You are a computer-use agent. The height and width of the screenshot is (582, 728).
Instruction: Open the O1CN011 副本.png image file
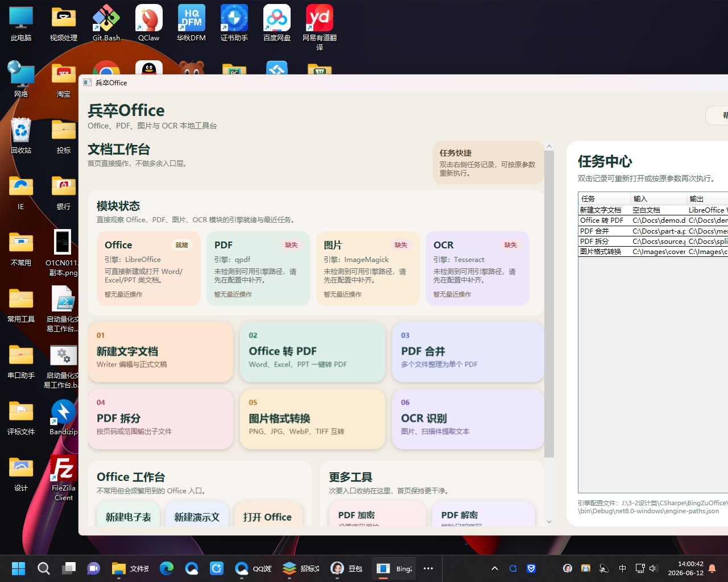coord(63,252)
